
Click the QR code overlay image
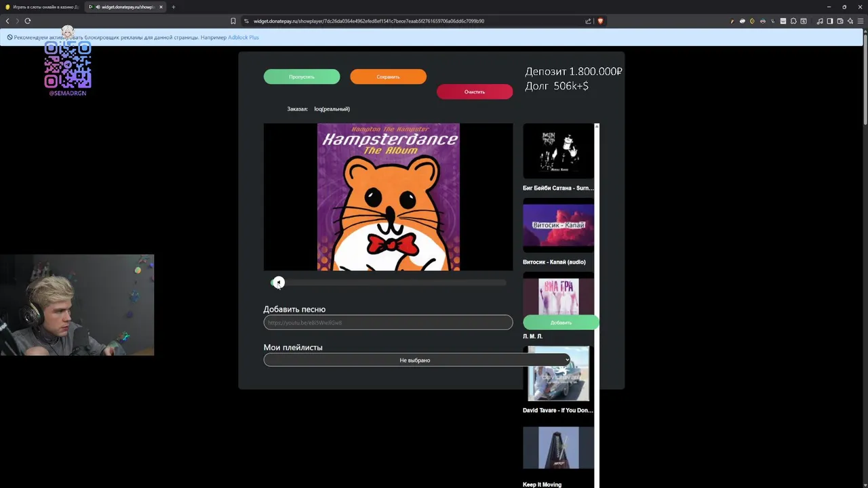click(68, 64)
